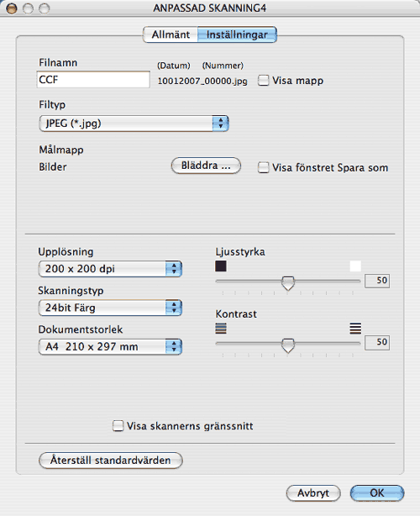Image resolution: width=420 pixels, height=516 pixels.
Task: Click the Upplösning dropdown arrow stepper
Action: (174, 269)
